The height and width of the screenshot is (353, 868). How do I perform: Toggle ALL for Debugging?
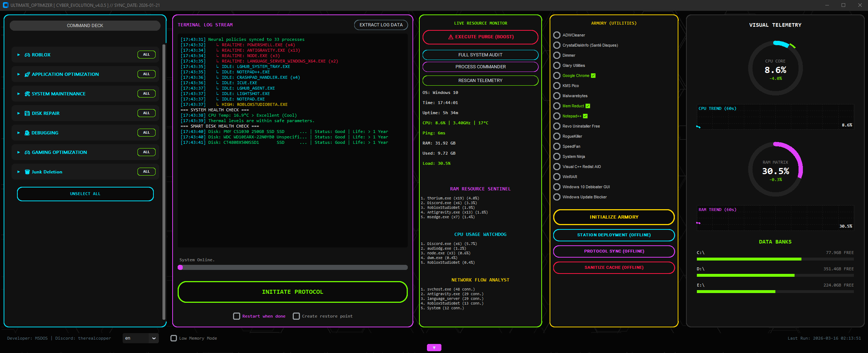pyautogui.click(x=146, y=133)
